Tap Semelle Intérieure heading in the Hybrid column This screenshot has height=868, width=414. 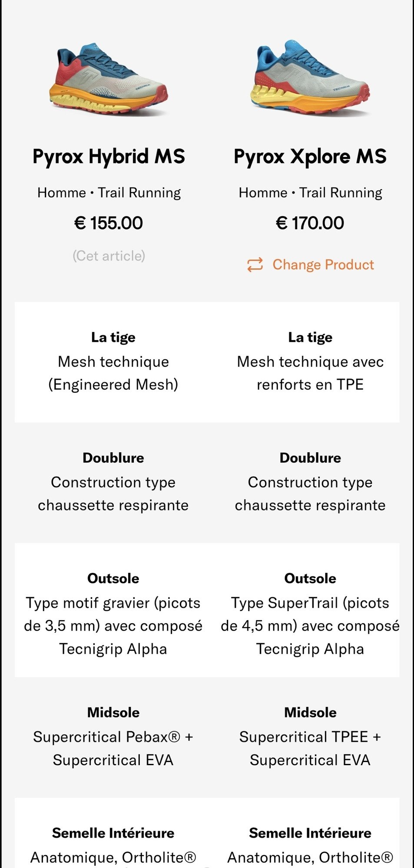(113, 833)
